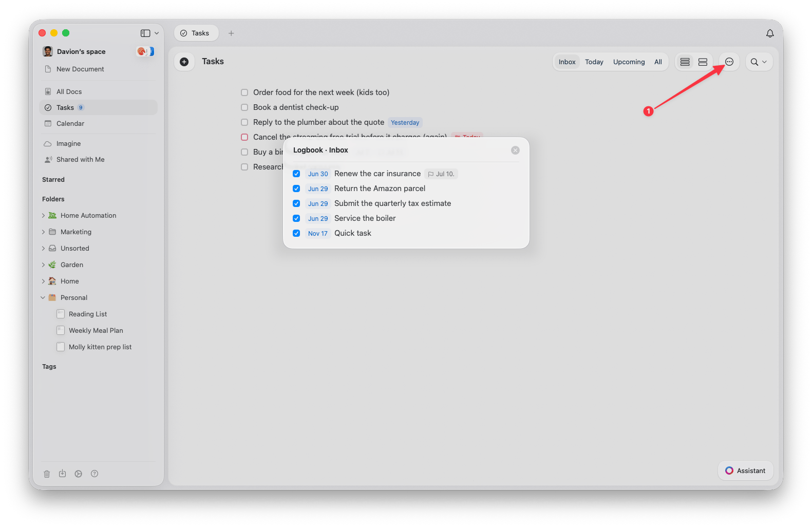812x528 pixels.
Task: Select the Tasks window tab
Action: (196, 33)
